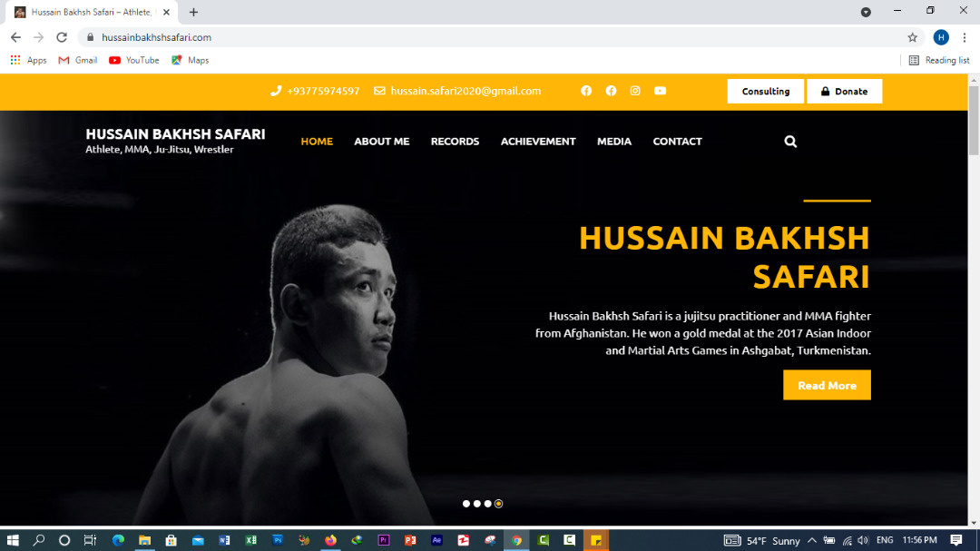Open the YouTube channel icon in top bar
This screenshot has width=980, height=551.
click(x=660, y=91)
